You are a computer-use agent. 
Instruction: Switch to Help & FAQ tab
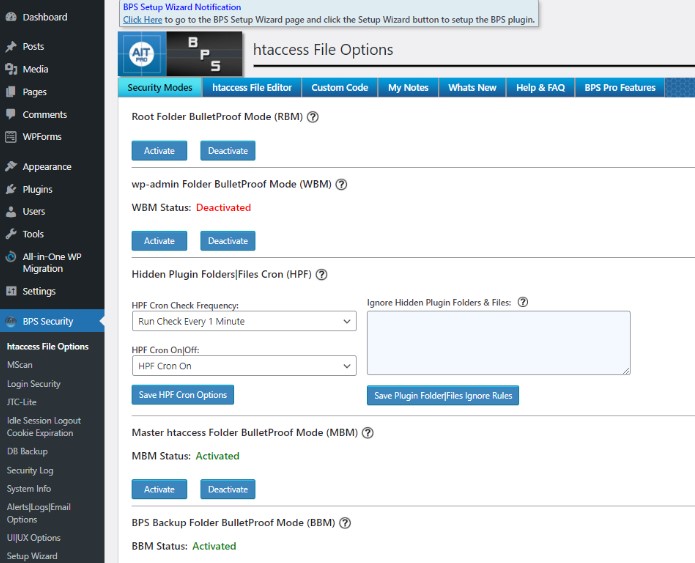[540, 87]
